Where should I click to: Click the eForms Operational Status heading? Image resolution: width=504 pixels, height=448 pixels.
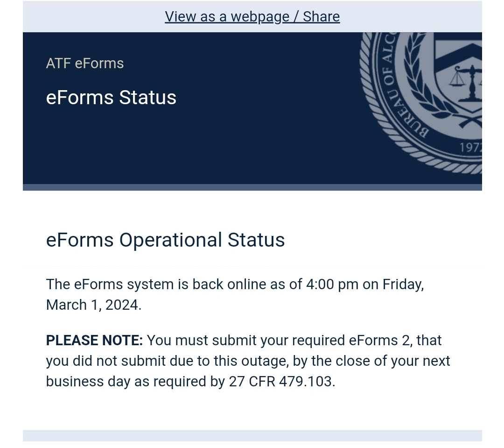166,240
